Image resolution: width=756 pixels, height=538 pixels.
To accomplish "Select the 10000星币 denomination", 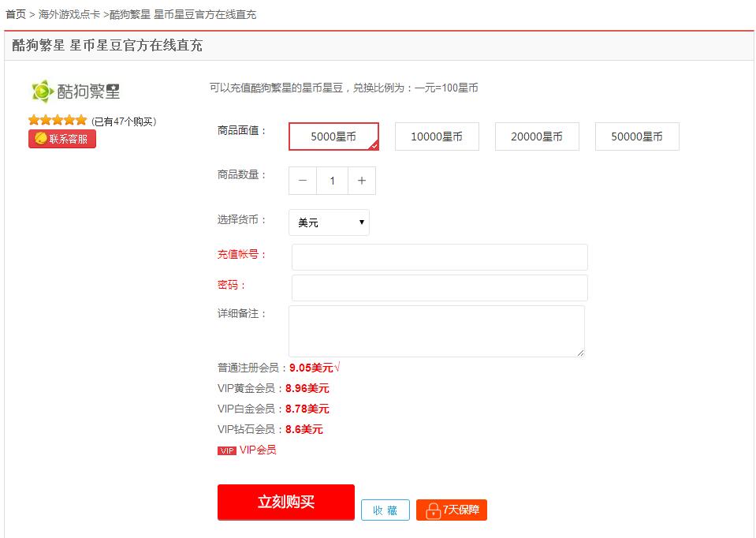I will [437, 136].
